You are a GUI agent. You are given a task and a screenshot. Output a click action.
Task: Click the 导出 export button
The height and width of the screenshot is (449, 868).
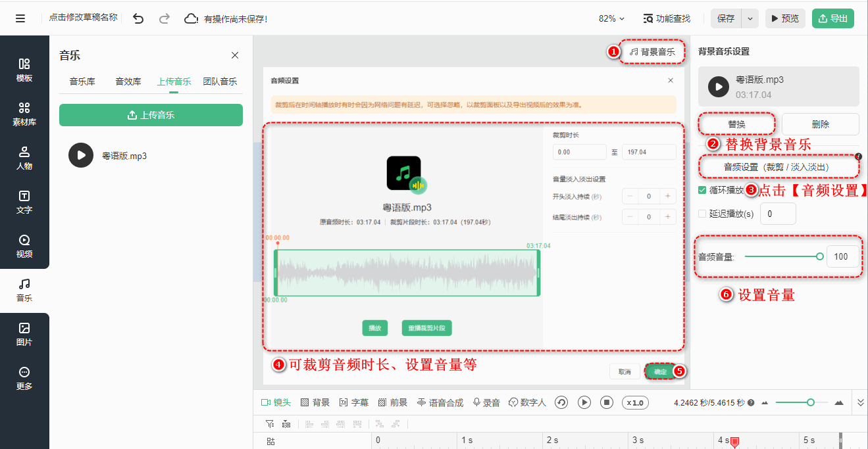832,18
